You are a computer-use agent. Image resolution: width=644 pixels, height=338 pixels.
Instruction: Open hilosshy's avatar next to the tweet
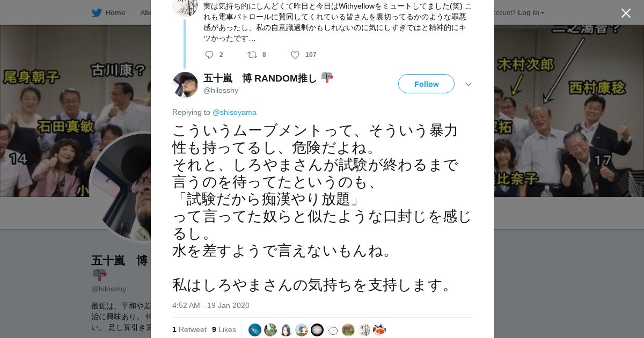pyautogui.click(x=185, y=85)
